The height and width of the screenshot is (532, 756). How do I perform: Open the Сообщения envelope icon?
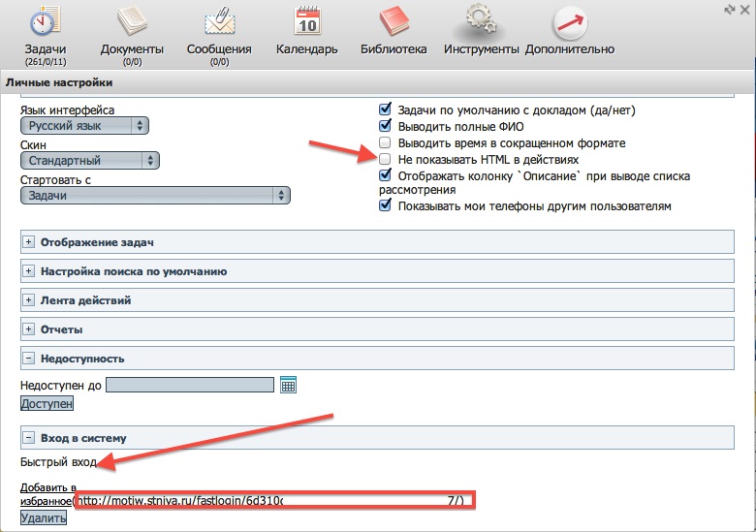pyautogui.click(x=219, y=23)
